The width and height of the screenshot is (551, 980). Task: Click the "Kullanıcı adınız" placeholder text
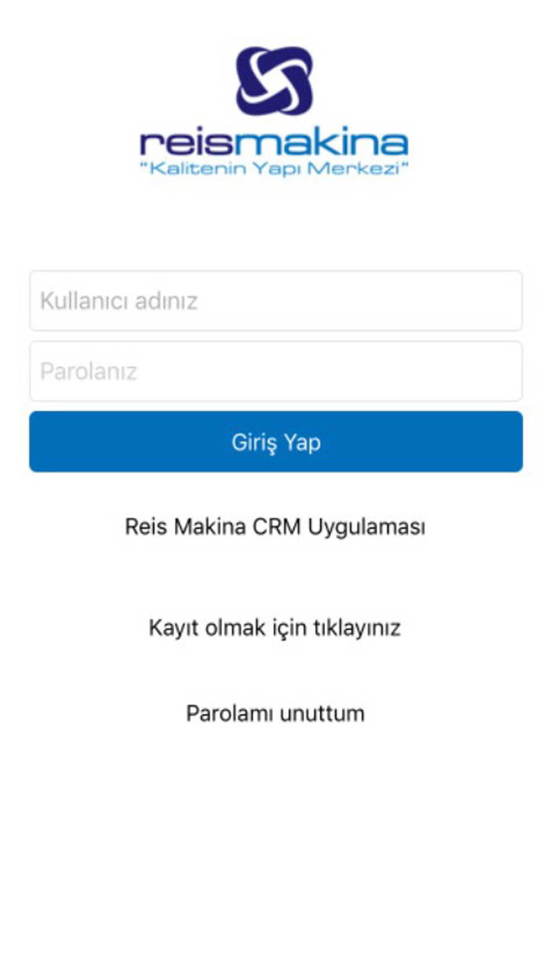118,301
